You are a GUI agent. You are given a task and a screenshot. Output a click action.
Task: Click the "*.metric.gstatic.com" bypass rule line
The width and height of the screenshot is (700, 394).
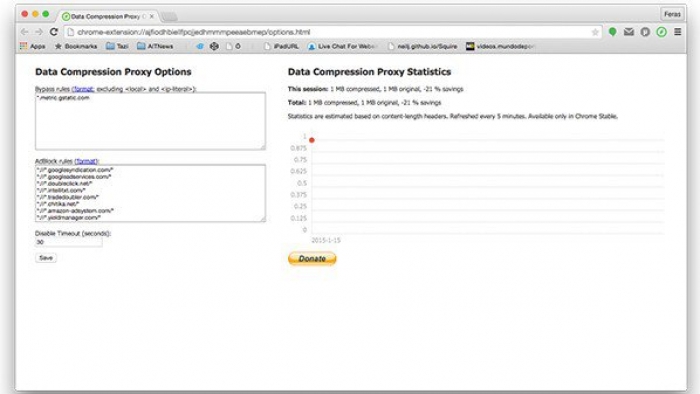click(63, 98)
